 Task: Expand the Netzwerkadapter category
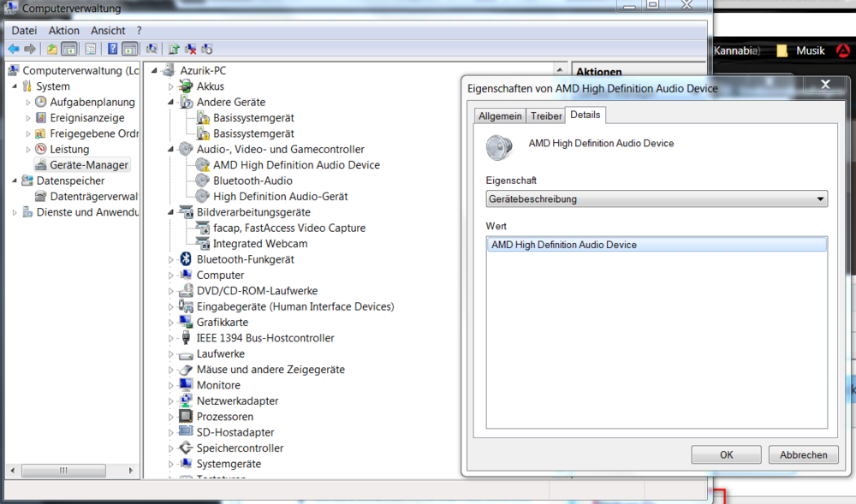click(x=171, y=400)
